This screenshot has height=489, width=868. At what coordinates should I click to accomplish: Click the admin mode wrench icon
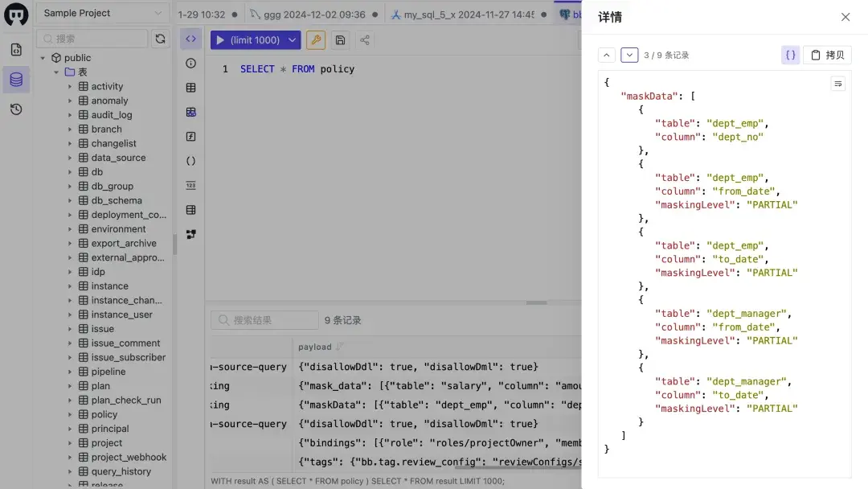tap(316, 40)
